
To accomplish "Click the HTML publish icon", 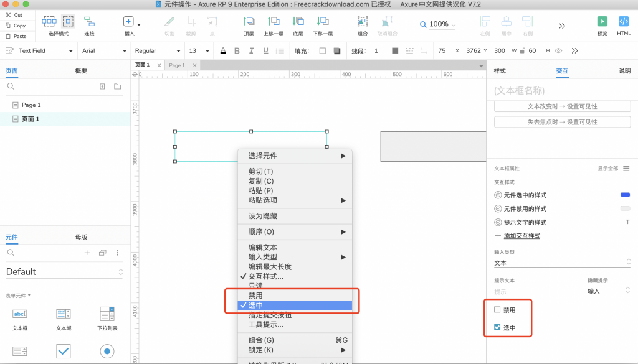I will click(x=624, y=22).
